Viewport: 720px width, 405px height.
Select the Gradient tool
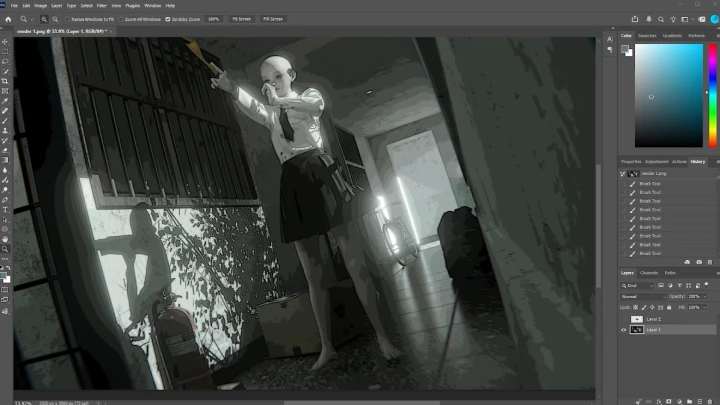[x=5, y=160]
